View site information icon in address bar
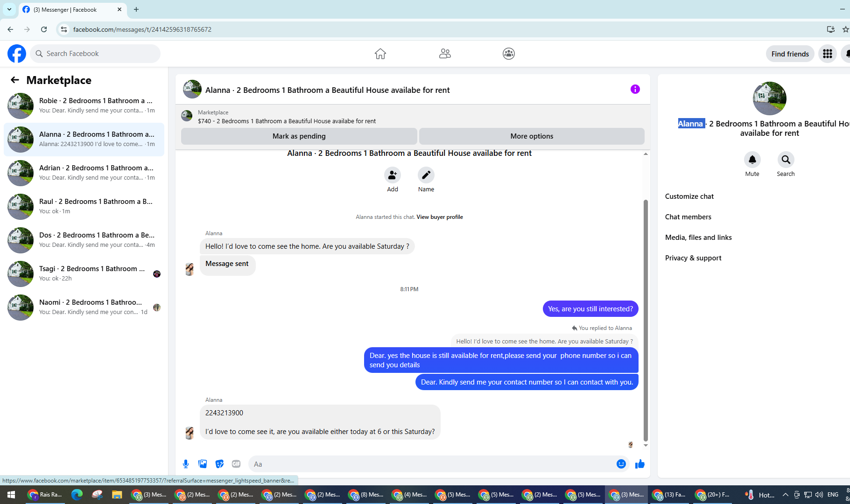 point(64,29)
